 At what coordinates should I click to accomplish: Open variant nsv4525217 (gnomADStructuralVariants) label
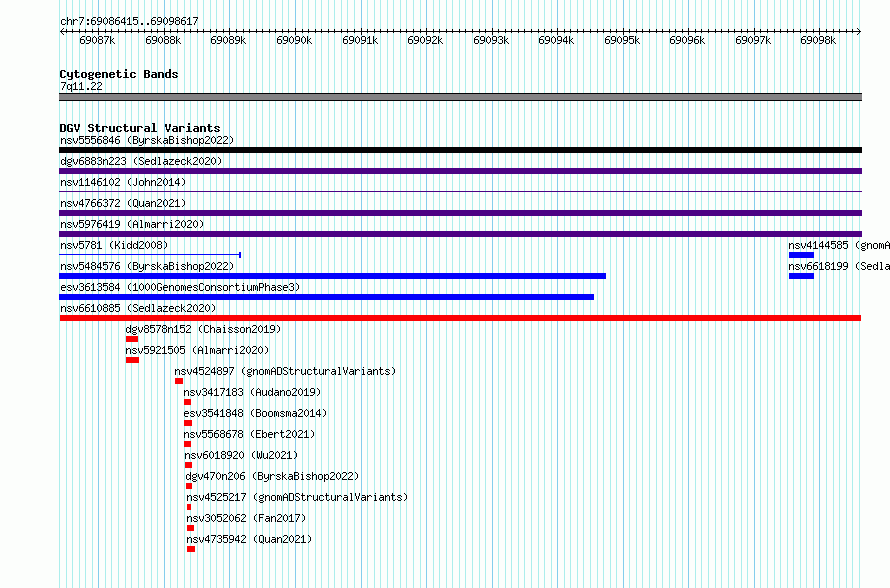pyautogui.click(x=297, y=497)
